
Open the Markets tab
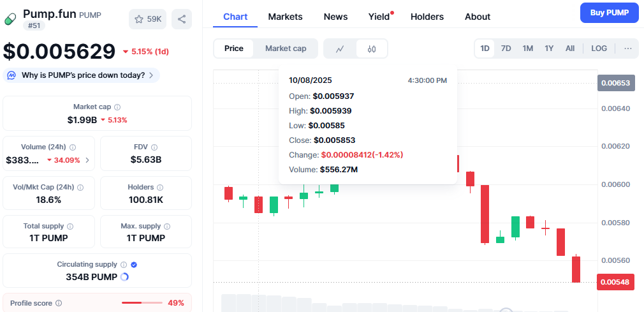[285, 17]
